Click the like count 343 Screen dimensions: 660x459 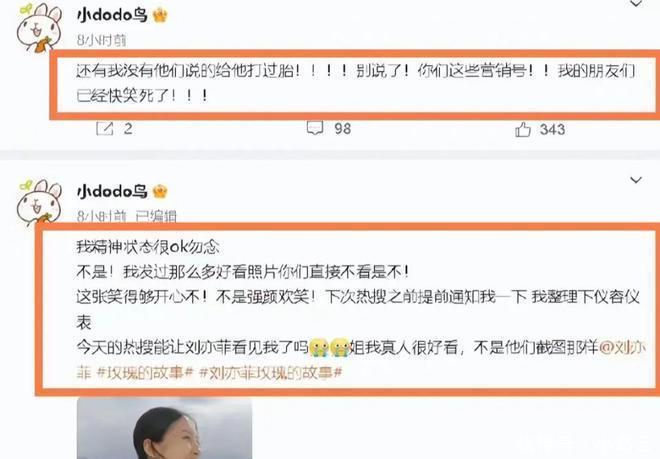[x=552, y=129]
